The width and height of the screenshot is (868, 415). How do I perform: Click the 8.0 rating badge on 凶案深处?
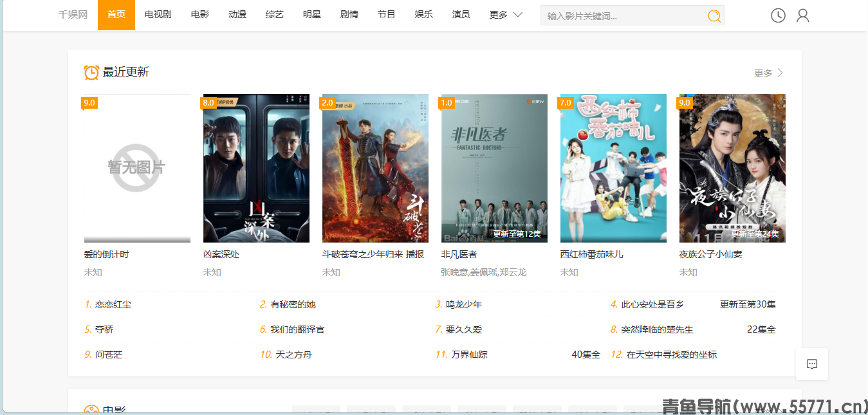(x=208, y=103)
